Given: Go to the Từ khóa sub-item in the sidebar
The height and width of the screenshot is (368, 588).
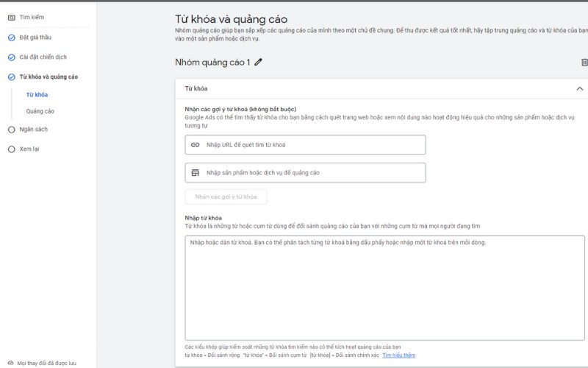Looking at the screenshot, I should pos(37,95).
